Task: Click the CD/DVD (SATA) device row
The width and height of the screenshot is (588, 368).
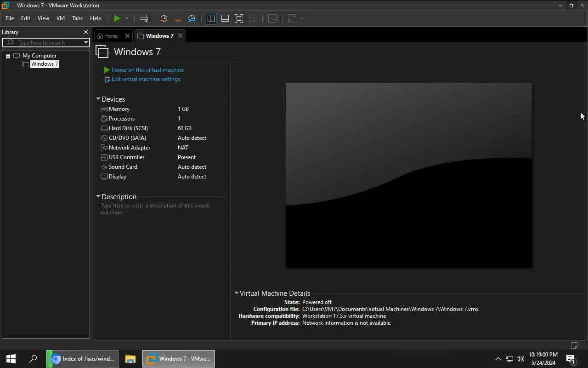Action: 163,138
